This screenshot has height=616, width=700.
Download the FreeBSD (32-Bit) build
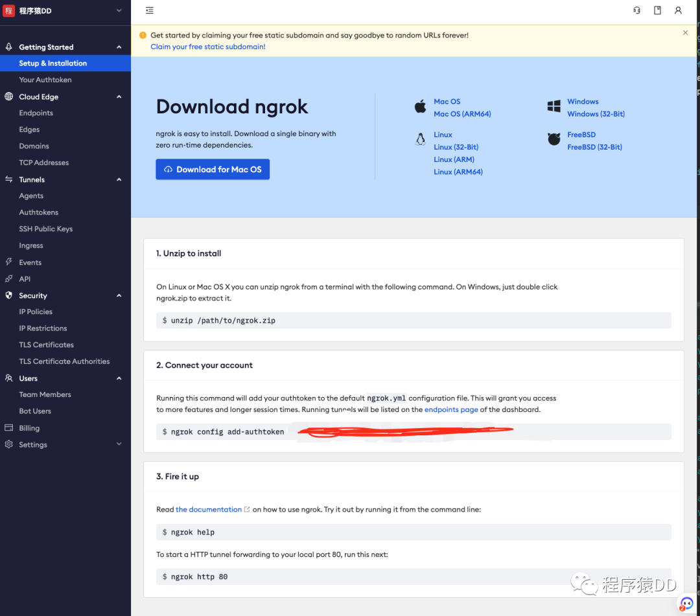pos(594,147)
